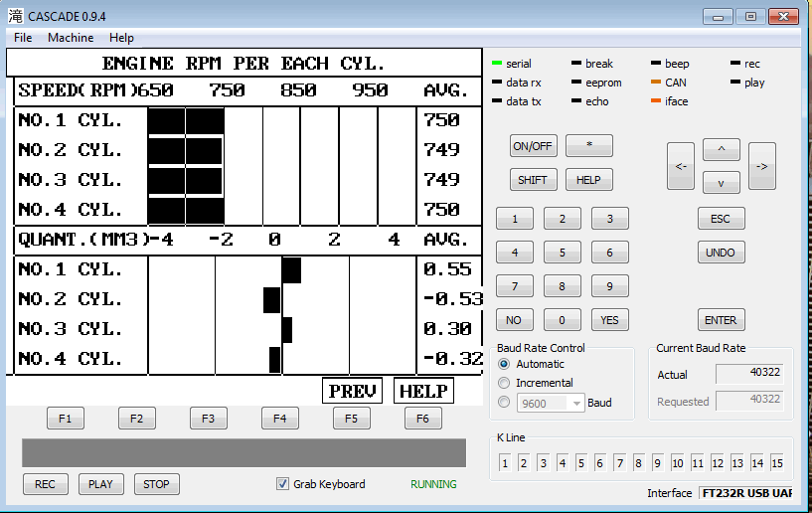Open the File menu
This screenshot has width=812, height=513.
tap(23, 38)
